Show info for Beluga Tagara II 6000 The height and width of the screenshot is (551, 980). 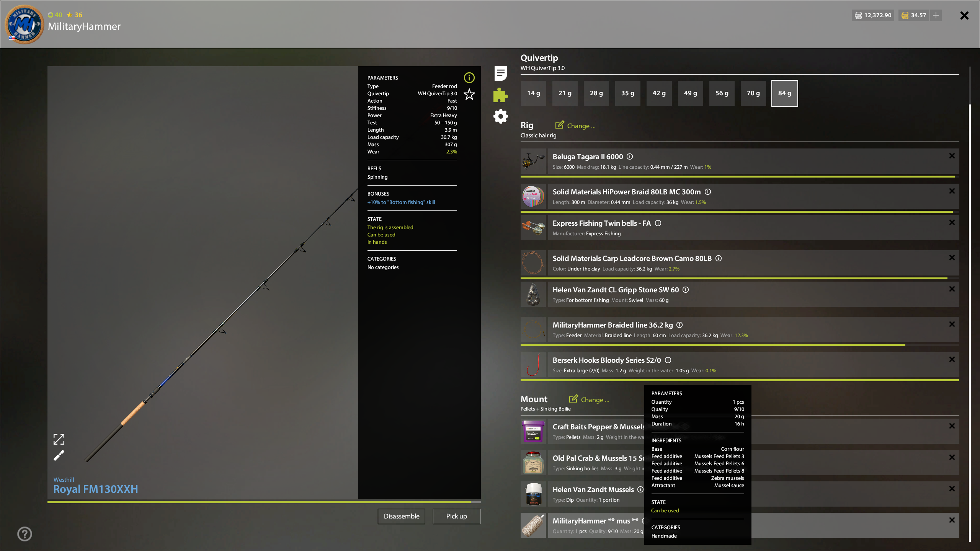[630, 156]
